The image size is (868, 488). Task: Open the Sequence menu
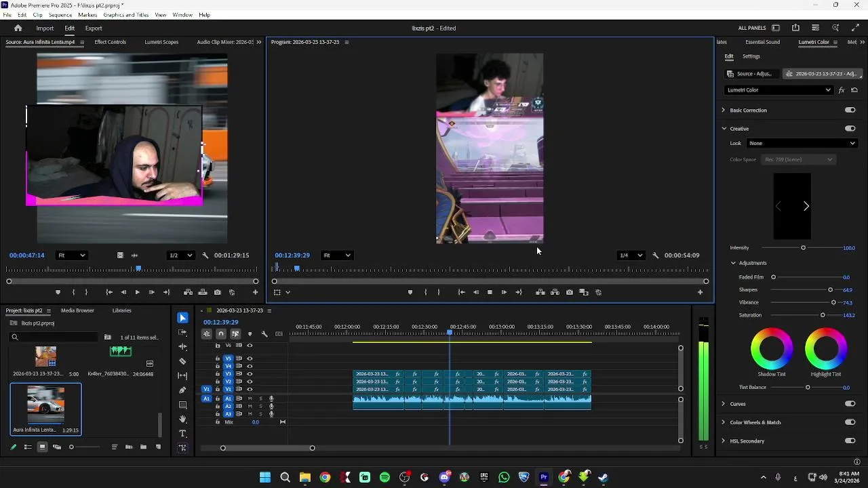pos(60,15)
